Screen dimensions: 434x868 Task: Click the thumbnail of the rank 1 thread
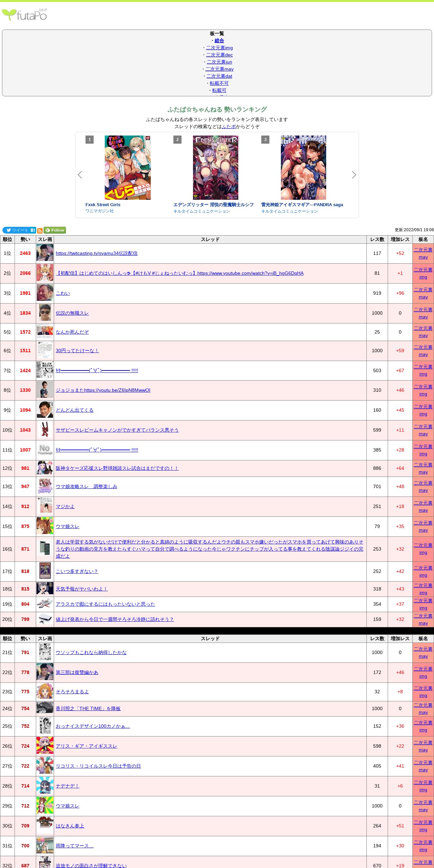[x=45, y=253]
